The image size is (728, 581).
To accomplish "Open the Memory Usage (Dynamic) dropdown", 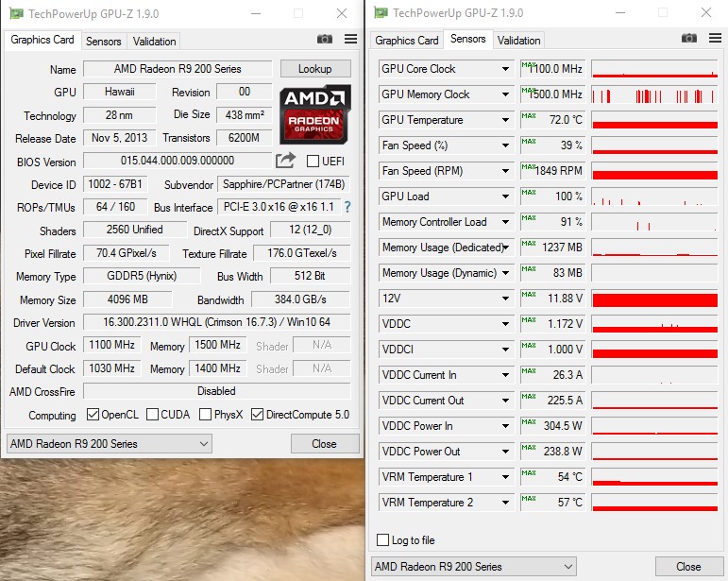I will tap(505, 273).
